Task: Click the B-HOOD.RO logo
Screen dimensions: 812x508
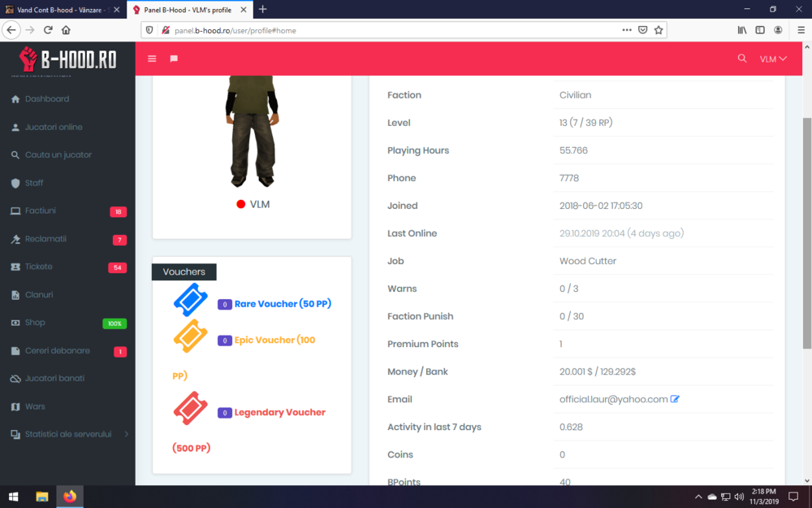Action: [68, 59]
